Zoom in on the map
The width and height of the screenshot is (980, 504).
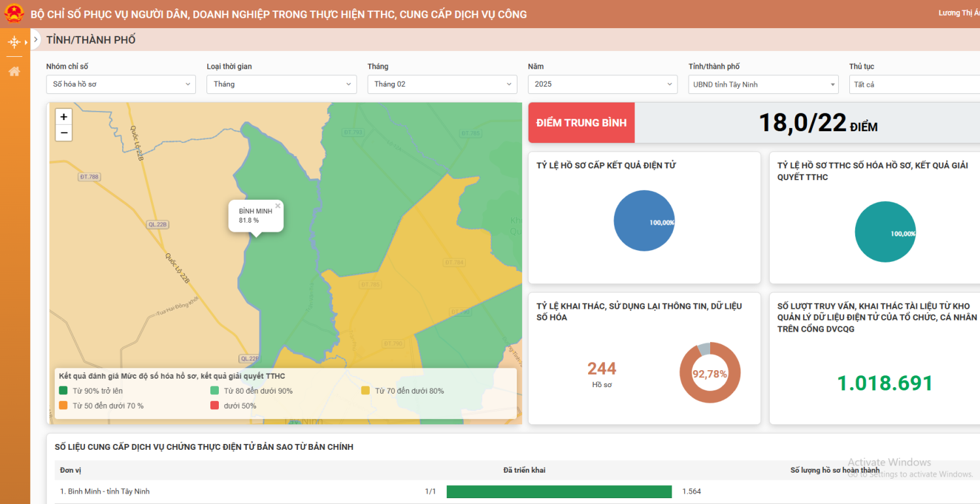pos(63,117)
